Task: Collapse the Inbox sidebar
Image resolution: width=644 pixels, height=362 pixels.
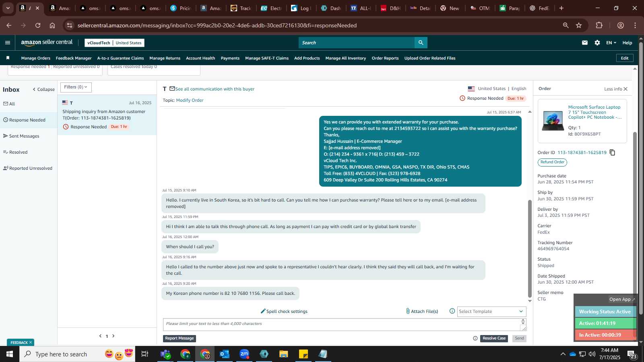Action: point(44,89)
